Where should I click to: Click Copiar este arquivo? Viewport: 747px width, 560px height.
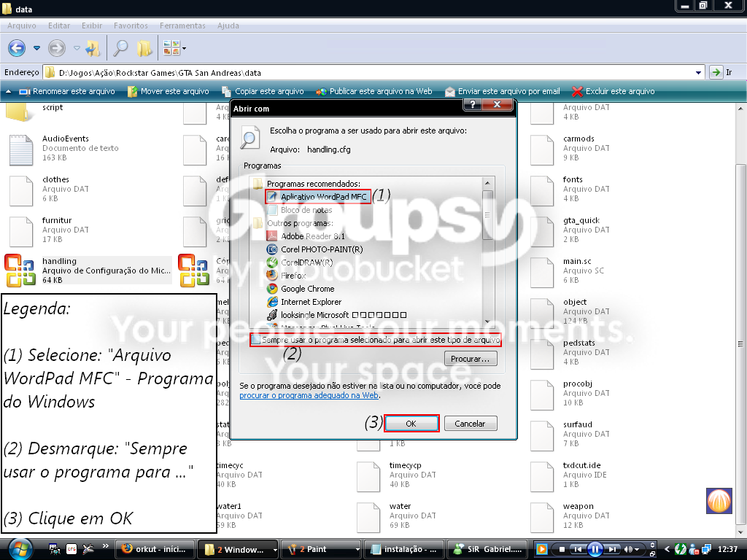[263, 91]
